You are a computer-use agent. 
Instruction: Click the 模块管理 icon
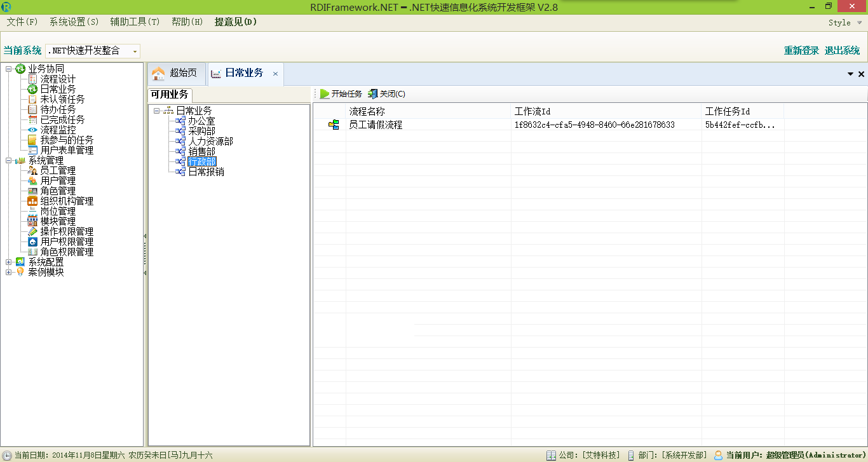(x=32, y=221)
